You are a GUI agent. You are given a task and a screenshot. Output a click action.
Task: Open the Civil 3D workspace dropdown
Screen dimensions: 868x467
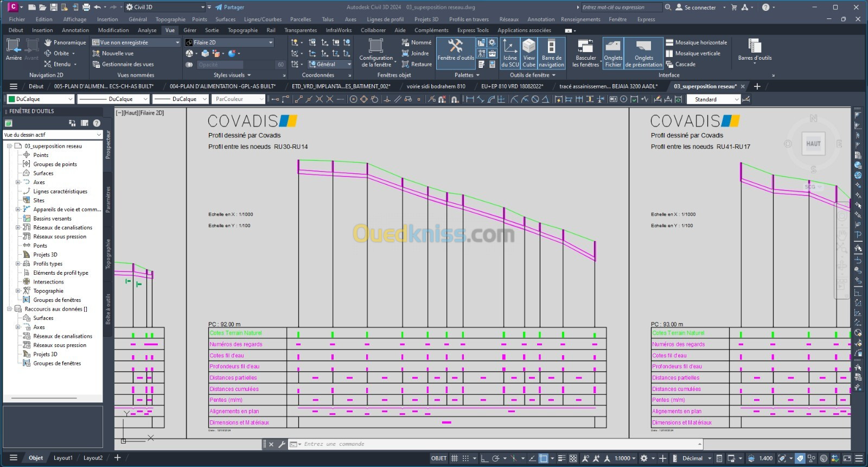click(165, 7)
